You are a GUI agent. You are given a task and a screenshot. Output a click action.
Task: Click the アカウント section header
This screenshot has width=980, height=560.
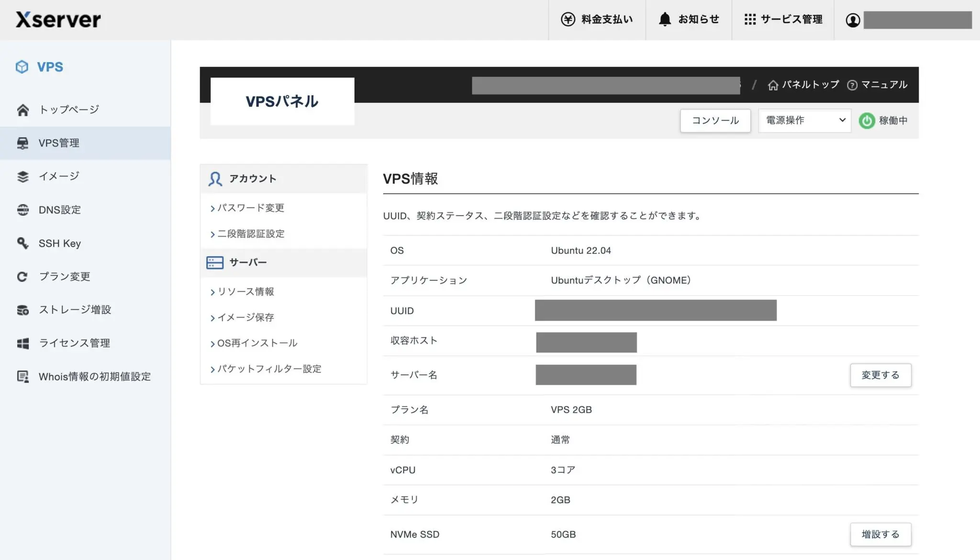tap(283, 179)
